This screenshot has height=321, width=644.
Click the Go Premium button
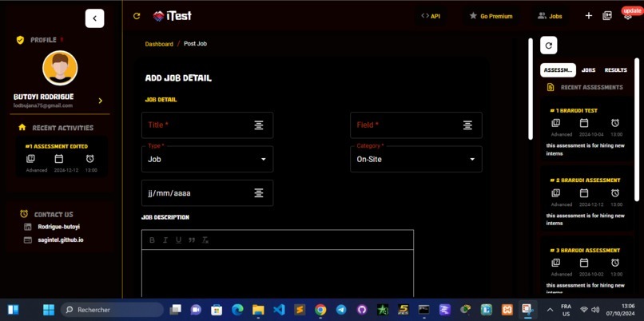pyautogui.click(x=491, y=16)
